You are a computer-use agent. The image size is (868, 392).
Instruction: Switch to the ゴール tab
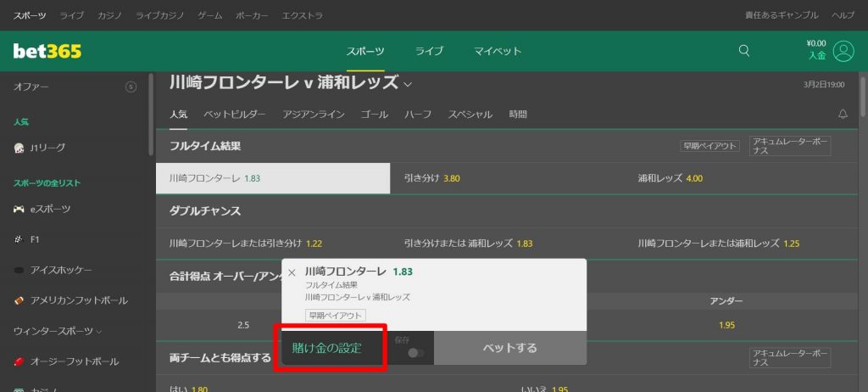[x=374, y=115]
